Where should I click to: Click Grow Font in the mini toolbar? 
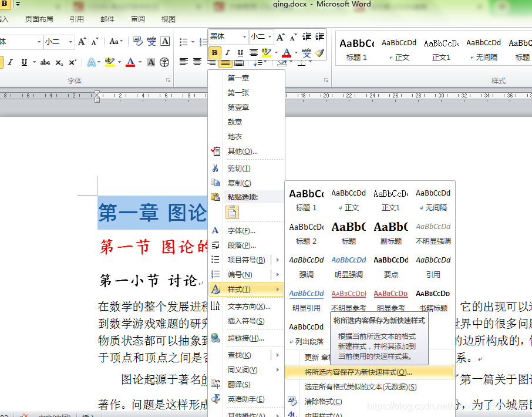[280, 36]
